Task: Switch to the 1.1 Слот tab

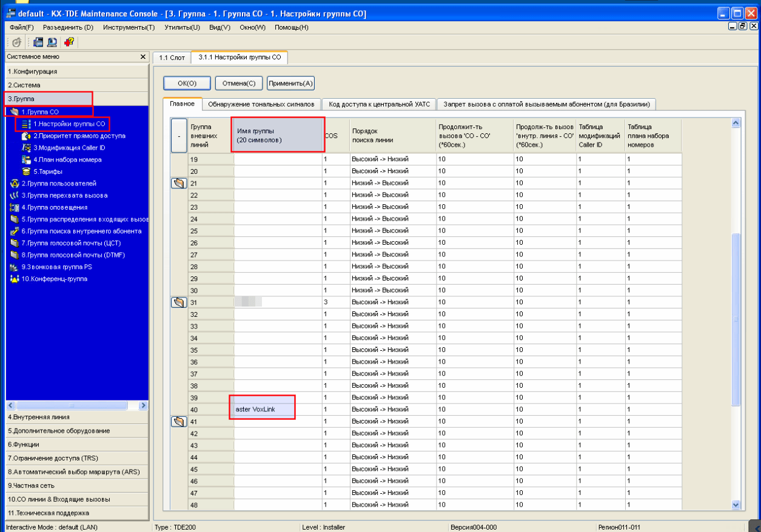Action: coord(172,58)
